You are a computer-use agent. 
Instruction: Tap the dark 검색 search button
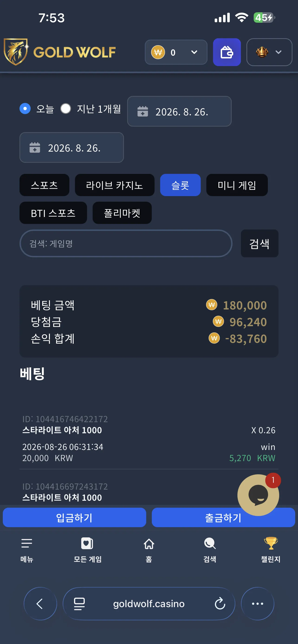[x=259, y=243]
